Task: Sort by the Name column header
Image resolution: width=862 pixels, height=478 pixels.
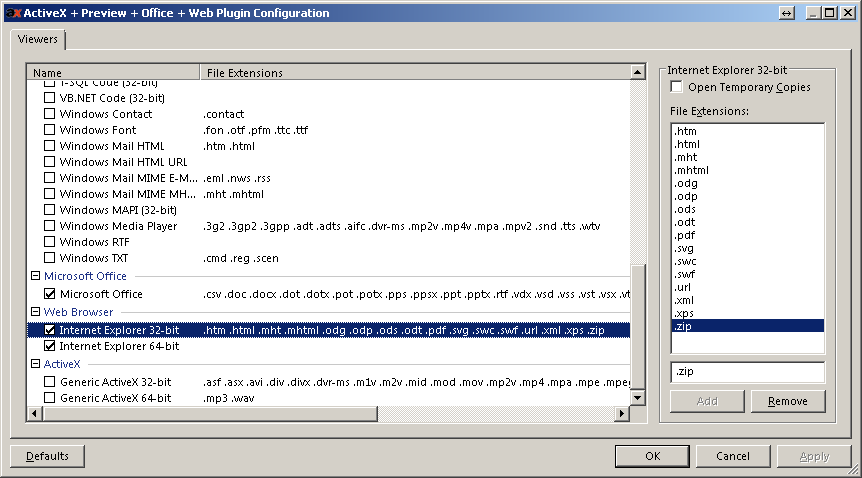Action: click(113, 73)
